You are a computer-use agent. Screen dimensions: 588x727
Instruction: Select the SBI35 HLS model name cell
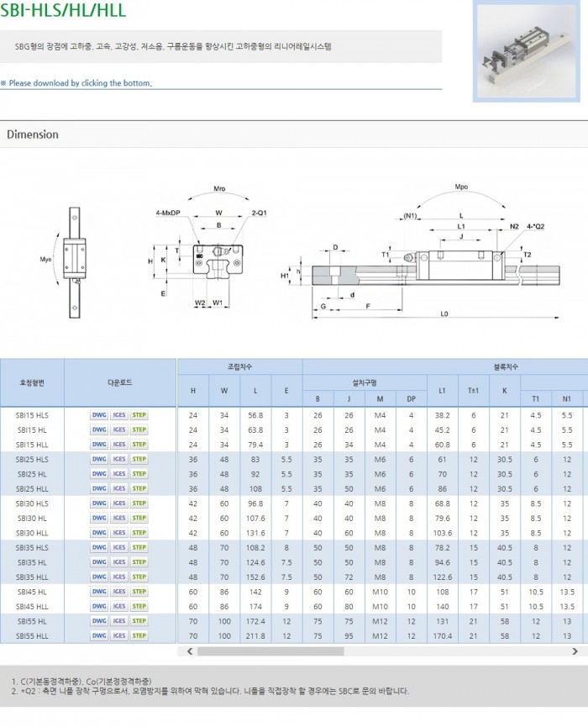pyautogui.click(x=32, y=548)
